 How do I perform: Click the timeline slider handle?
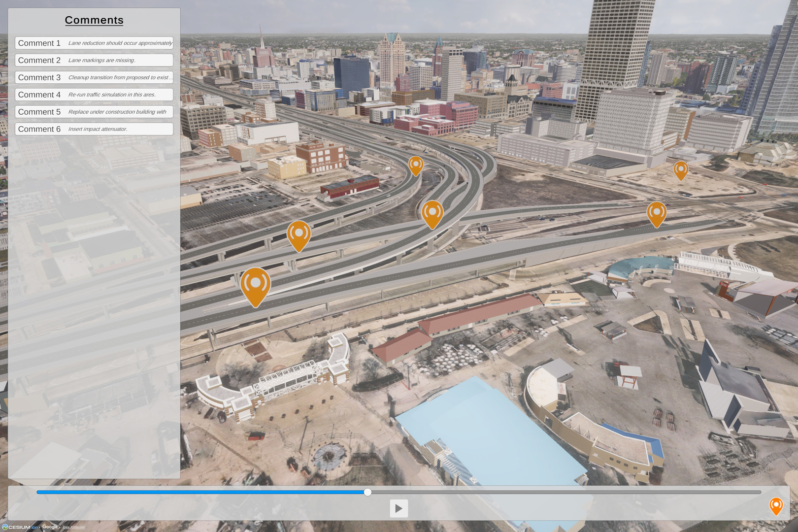pos(367,492)
